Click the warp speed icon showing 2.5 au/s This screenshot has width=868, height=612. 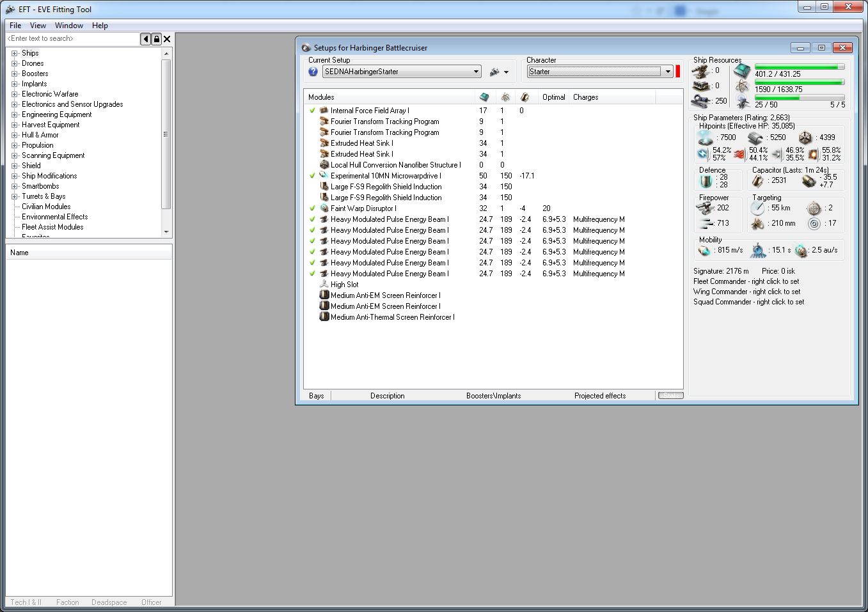click(x=801, y=251)
